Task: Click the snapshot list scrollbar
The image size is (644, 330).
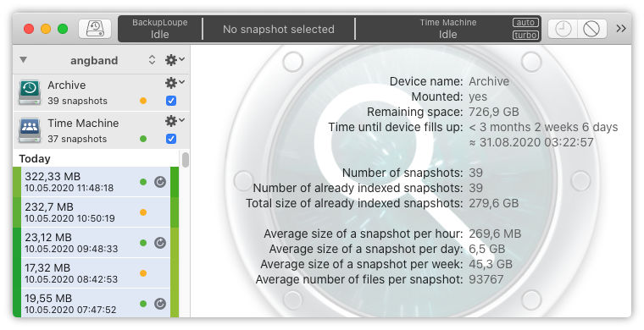Action: click(186, 160)
